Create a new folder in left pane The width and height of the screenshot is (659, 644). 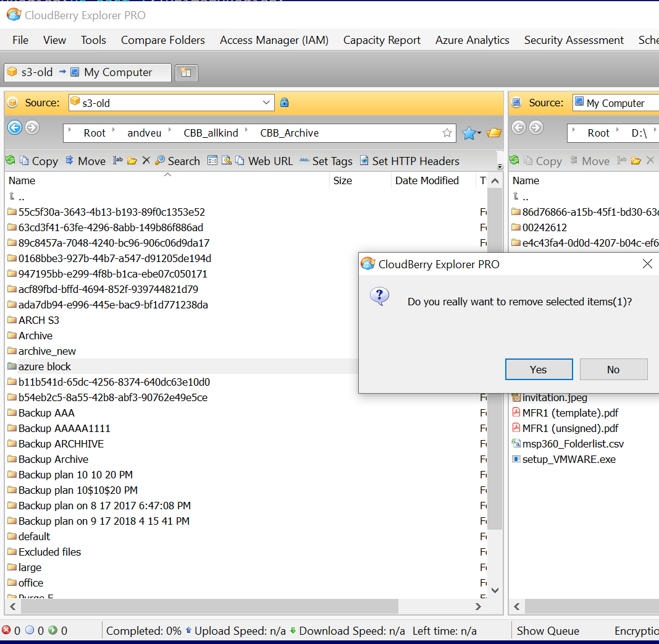pos(132,160)
